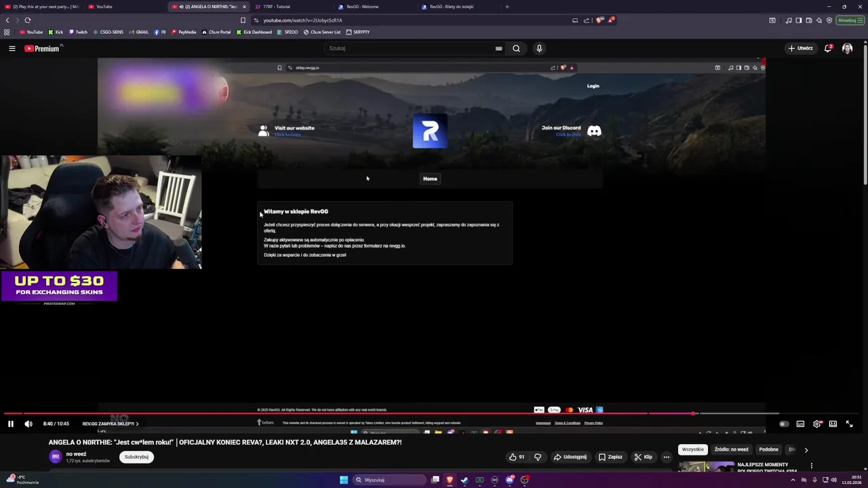Screen dimensions: 868x488
Task: Click the Utwórz create button
Action: tap(800, 48)
